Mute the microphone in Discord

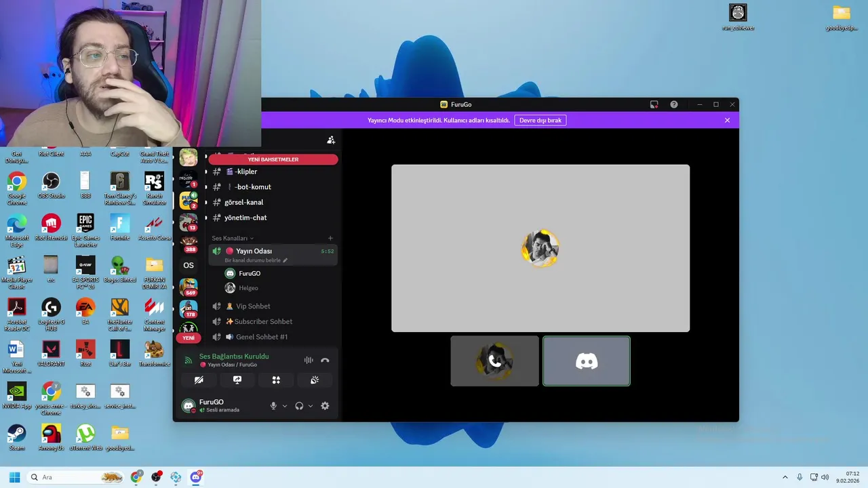tap(273, 406)
